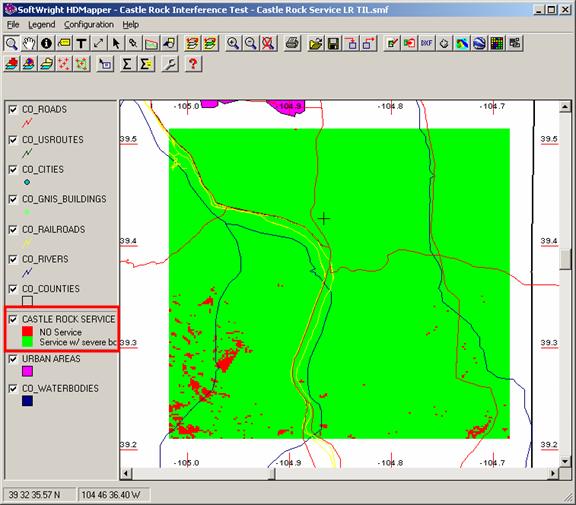Toggle the CO_COUNTIES layer checkbox
The height and width of the screenshot is (505, 576).
13,289
